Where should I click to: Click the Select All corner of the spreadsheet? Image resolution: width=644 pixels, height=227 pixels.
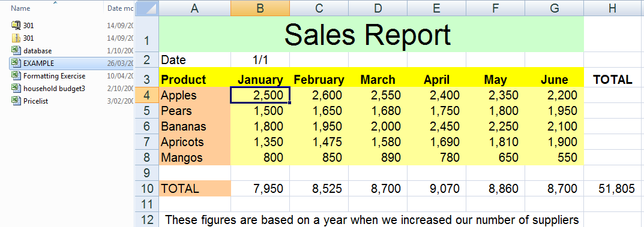point(147,8)
